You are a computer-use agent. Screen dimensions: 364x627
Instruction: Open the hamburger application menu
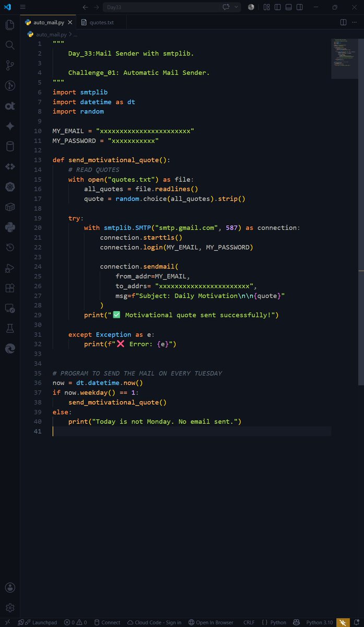pyautogui.click(x=22, y=7)
